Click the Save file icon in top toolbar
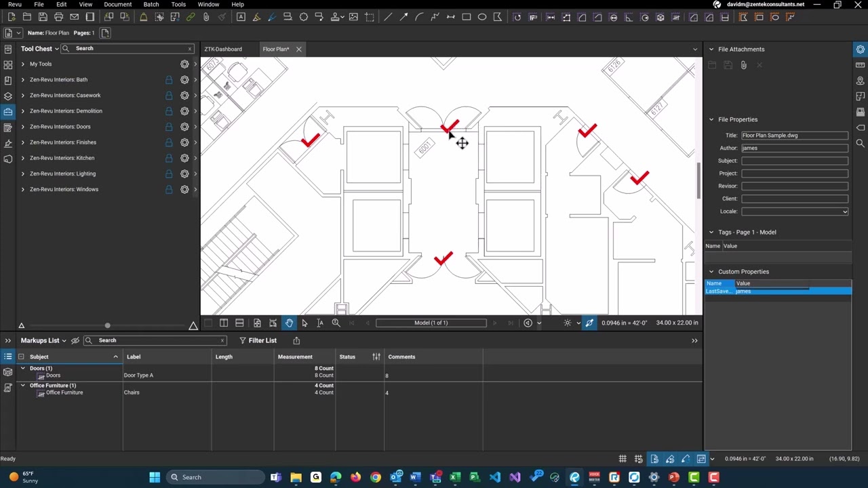 click(x=43, y=17)
